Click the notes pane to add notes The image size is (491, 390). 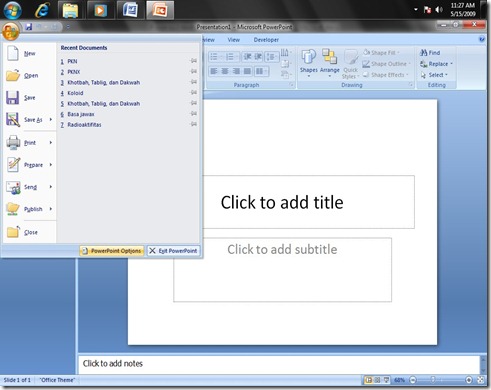[x=279, y=364]
